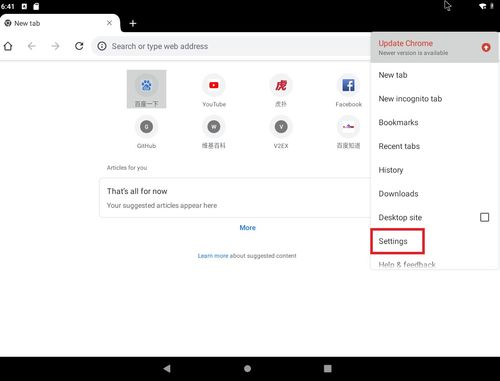Open the YouTube shortcut tile
The height and width of the screenshot is (381, 500).
tap(214, 90)
